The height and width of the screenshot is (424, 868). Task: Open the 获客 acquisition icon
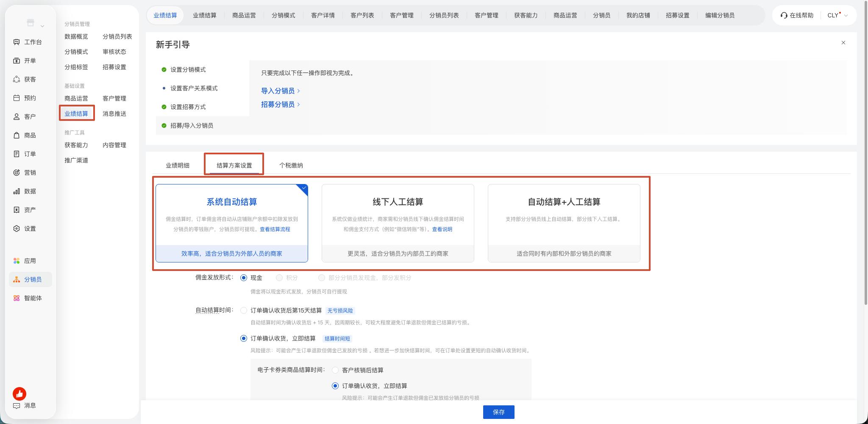[17, 79]
